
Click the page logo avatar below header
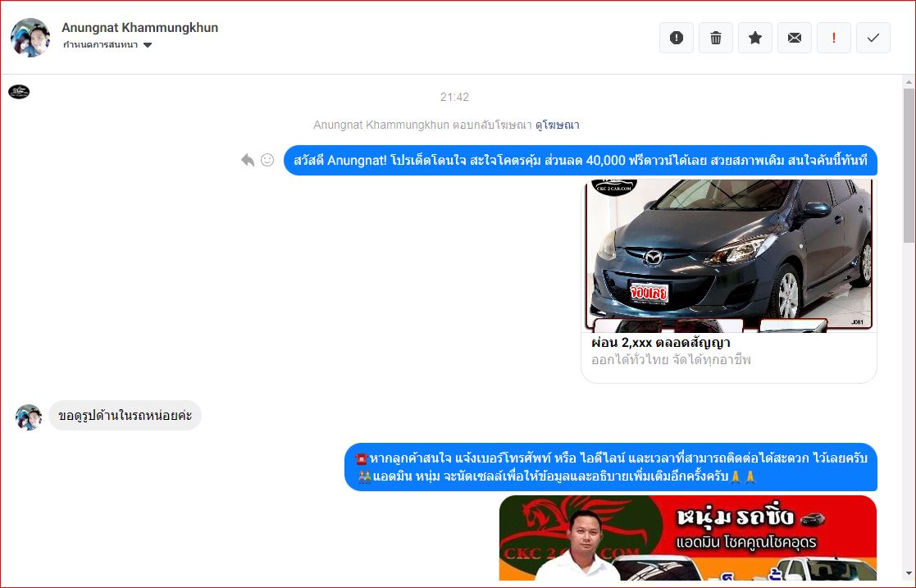[19, 92]
